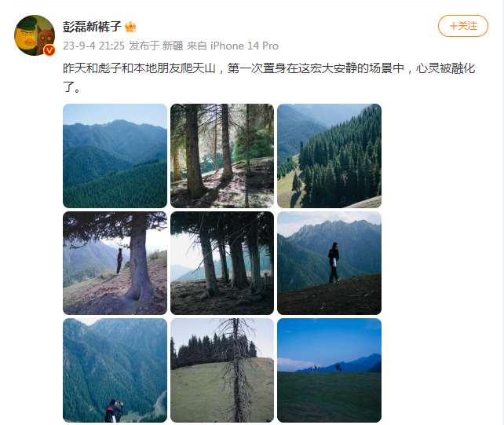Open the dark tree trunks silhouette photo

pos(222,263)
